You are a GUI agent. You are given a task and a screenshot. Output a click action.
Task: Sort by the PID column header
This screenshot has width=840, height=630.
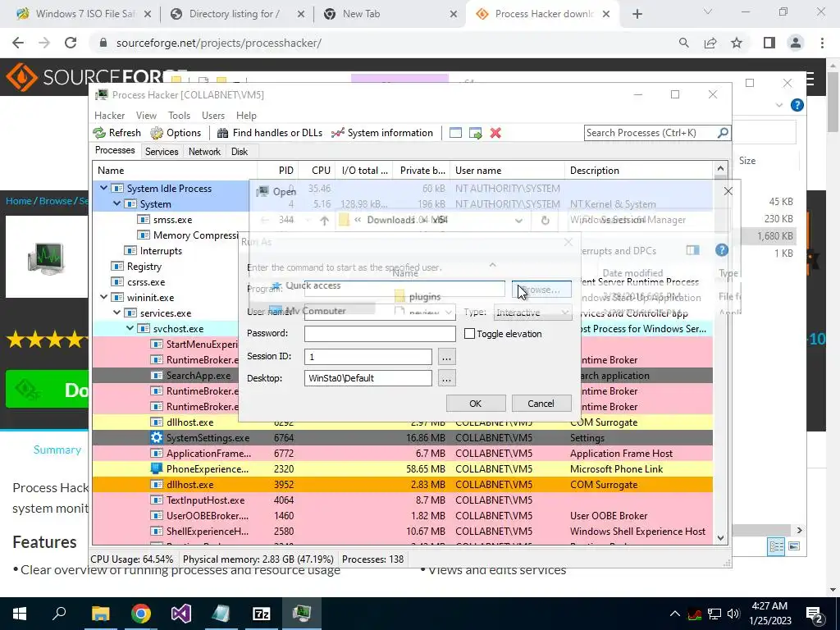278,171
